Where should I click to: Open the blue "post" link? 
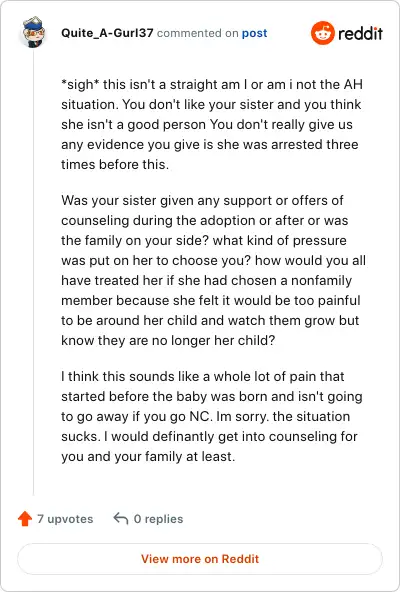255,33
